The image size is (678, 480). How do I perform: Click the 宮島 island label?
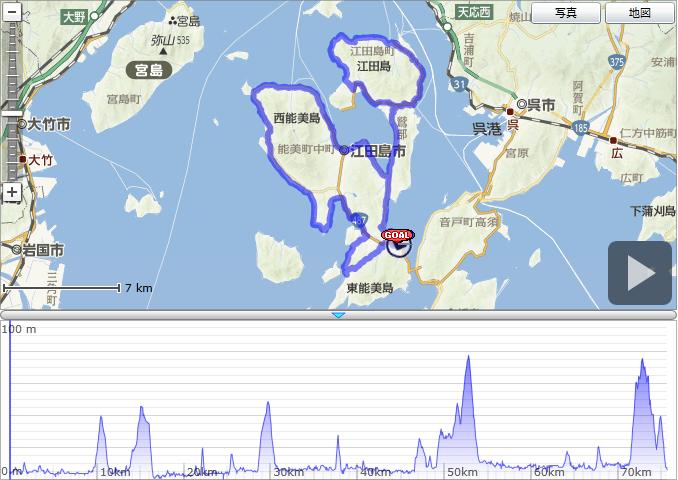(x=150, y=70)
